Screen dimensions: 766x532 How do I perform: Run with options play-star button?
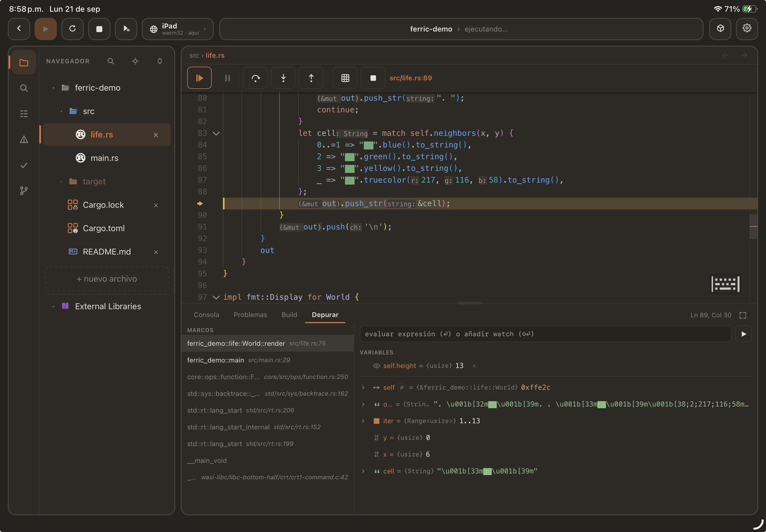[x=126, y=29]
